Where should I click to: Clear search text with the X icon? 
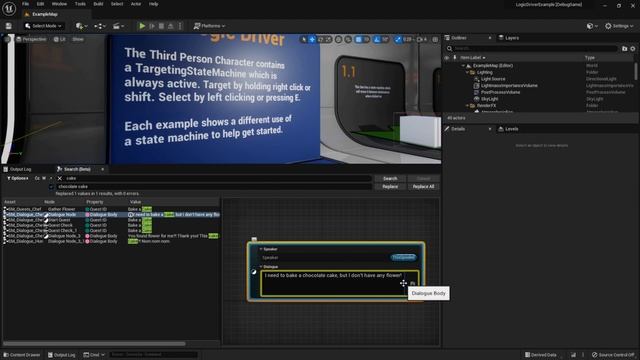(60, 178)
